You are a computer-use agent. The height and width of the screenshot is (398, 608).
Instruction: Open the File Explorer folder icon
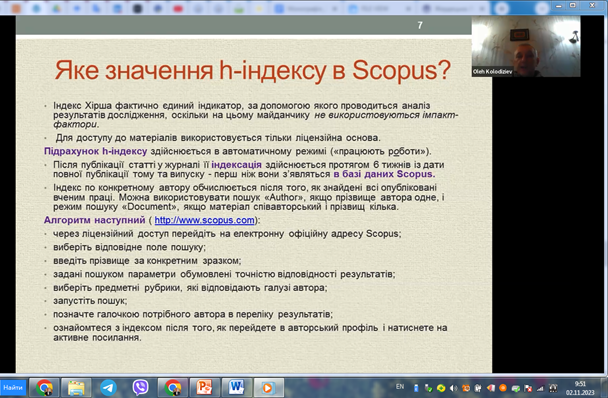76,387
